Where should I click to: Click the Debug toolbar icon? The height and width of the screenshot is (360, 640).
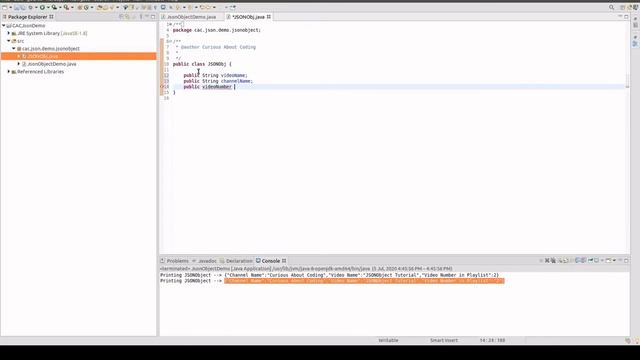[x=31, y=7]
